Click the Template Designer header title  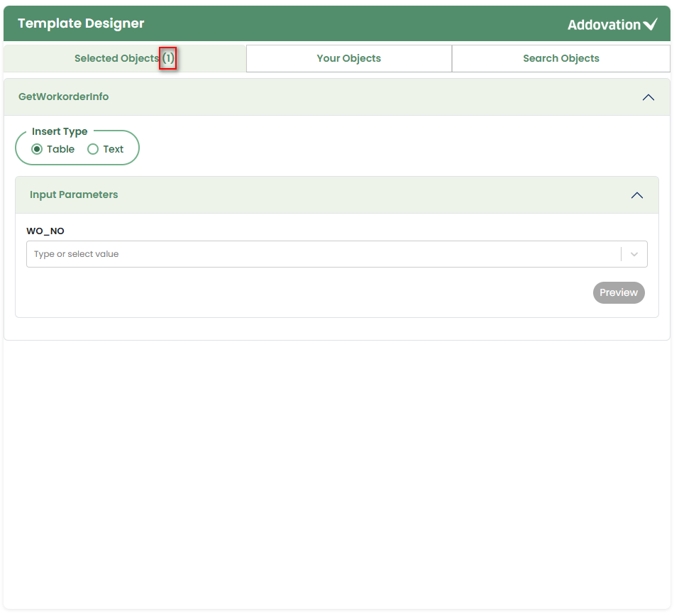click(81, 23)
